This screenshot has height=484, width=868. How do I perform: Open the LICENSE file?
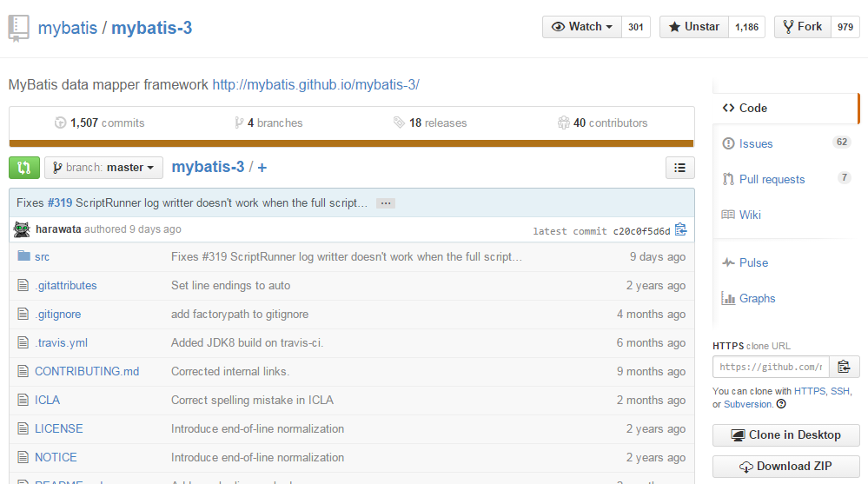click(x=59, y=428)
